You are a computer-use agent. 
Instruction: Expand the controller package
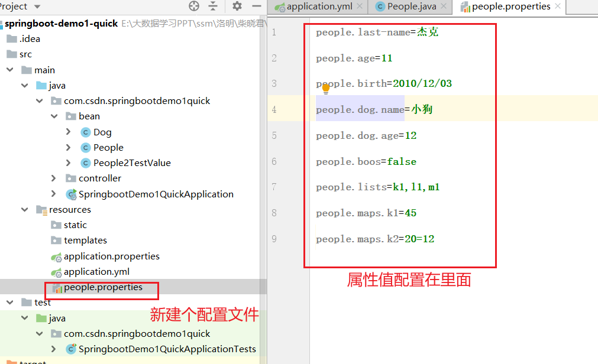click(54, 178)
